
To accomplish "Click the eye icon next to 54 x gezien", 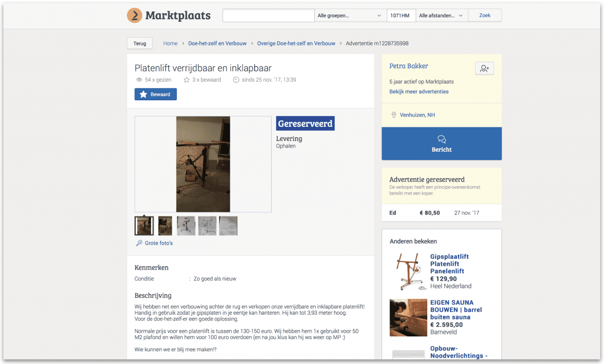I will [x=139, y=80].
